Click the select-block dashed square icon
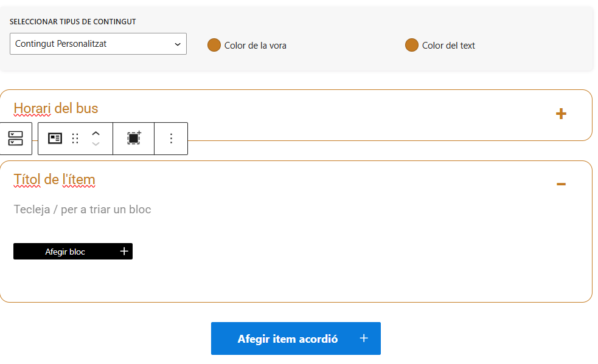This screenshot has height=364, width=598. click(x=133, y=139)
